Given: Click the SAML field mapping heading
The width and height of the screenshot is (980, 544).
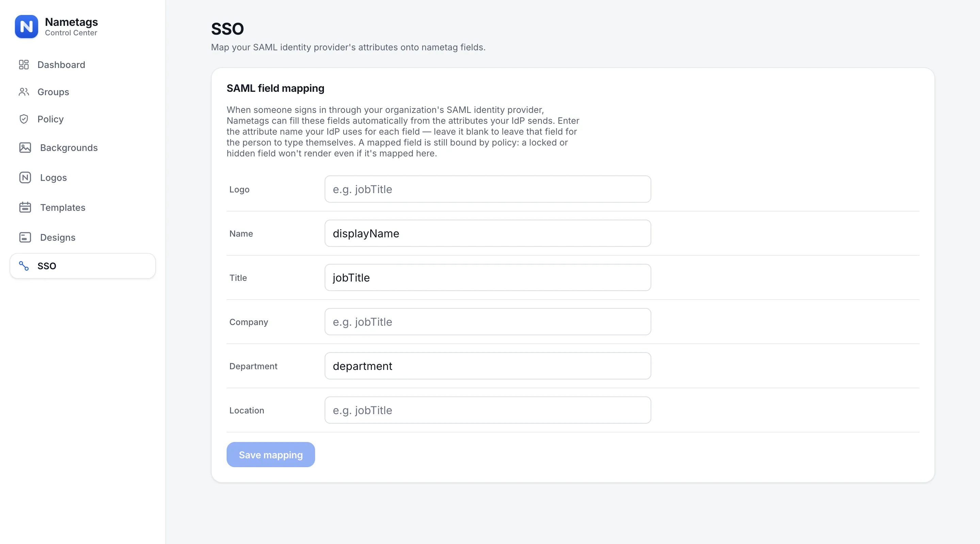Looking at the screenshot, I should click(275, 88).
